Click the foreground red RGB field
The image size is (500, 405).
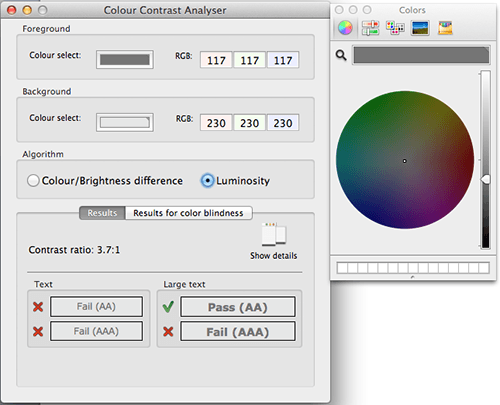(x=216, y=60)
